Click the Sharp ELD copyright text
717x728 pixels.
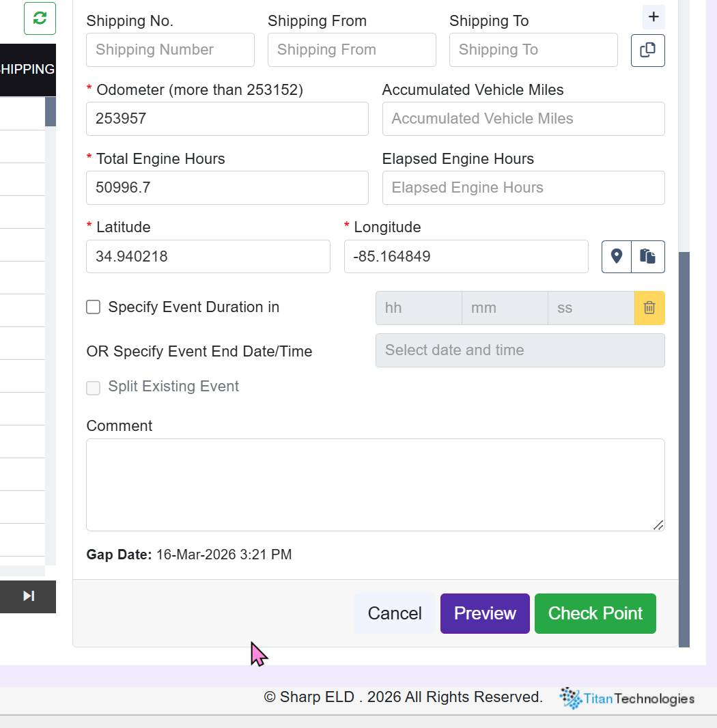[403, 697]
